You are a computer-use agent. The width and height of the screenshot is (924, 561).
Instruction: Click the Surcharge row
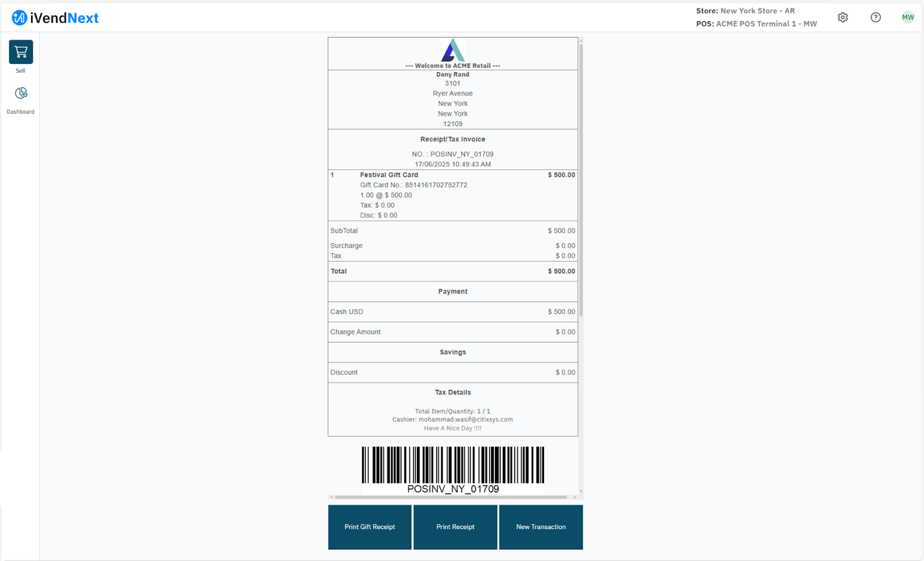pyautogui.click(x=453, y=246)
